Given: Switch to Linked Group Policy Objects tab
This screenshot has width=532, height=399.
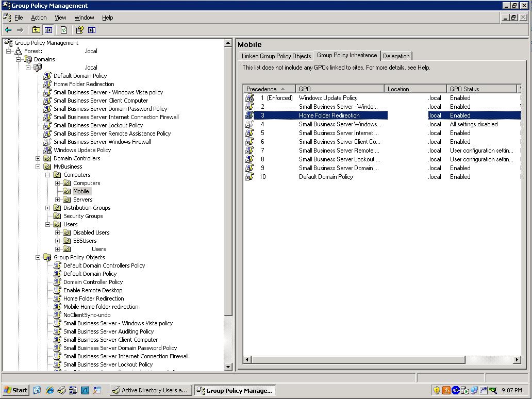Looking at the screenshot, I should coord(276,56).
